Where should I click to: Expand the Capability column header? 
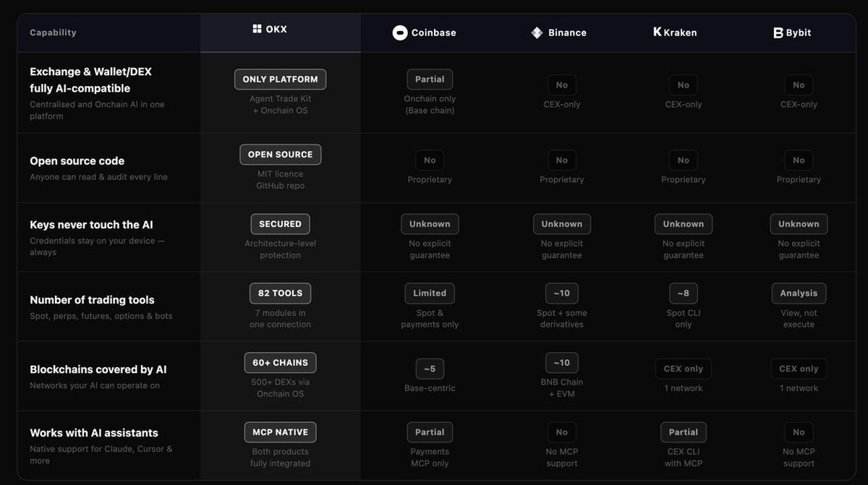53,32
